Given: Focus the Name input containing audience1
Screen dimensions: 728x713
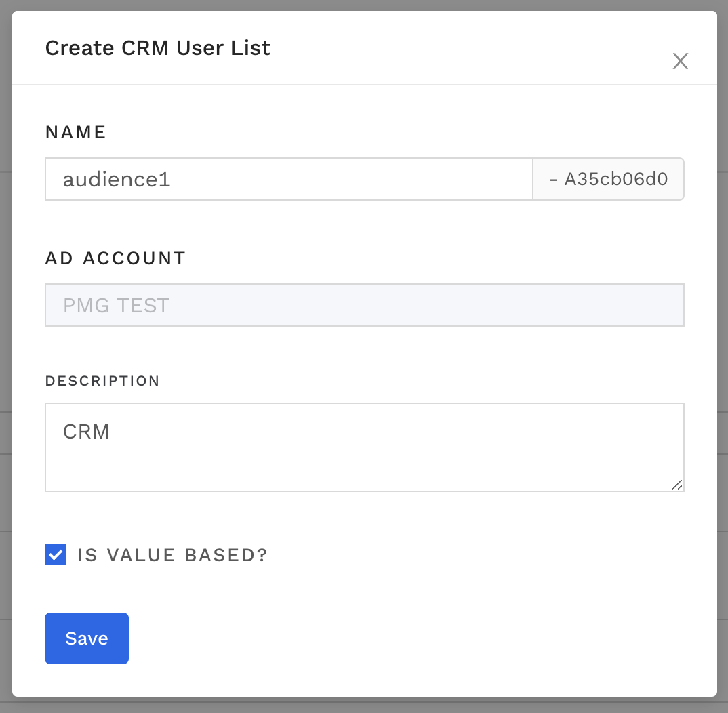Looking at the screenshot, I should point(288,179).
